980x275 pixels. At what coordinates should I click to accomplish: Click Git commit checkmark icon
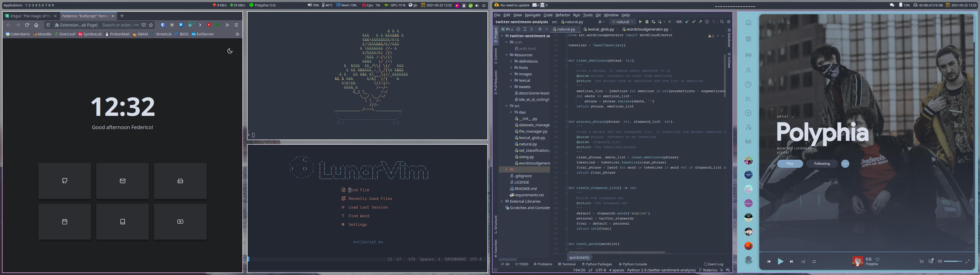click(x=694, y=22)
